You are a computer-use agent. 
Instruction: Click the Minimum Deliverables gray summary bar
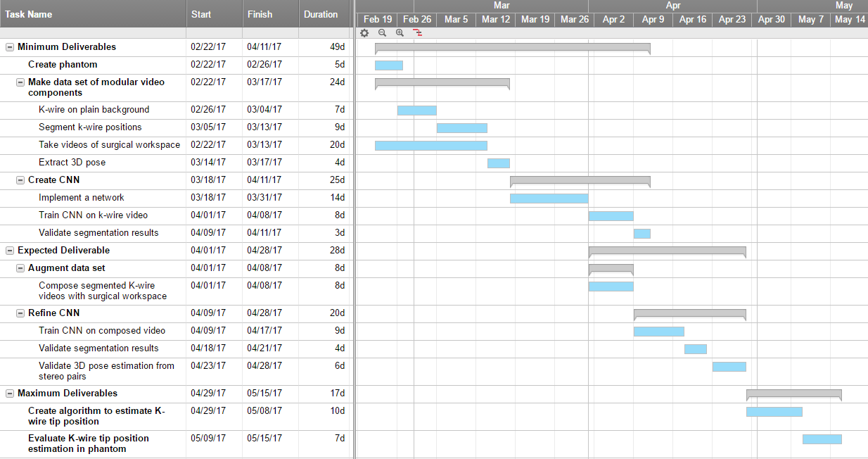pyautogui.click(x=512, y=47)
